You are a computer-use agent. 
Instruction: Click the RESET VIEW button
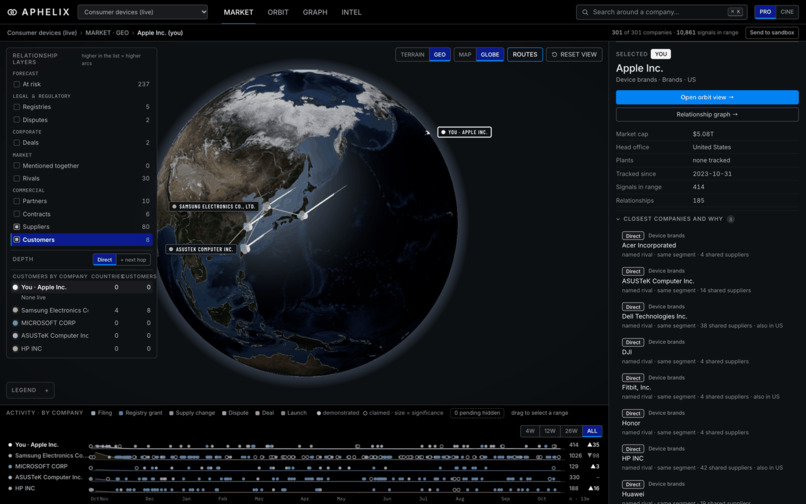click(x=574, y=55)
